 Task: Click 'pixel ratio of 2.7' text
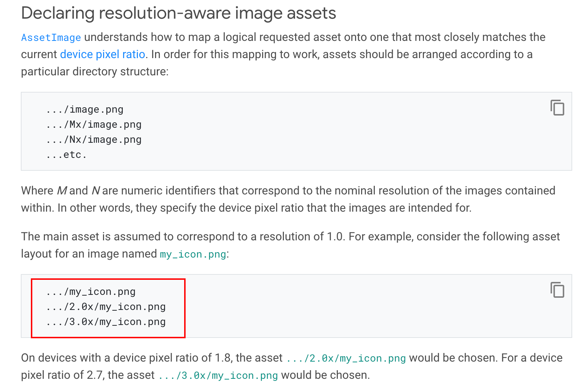click(x=63, y=375)
